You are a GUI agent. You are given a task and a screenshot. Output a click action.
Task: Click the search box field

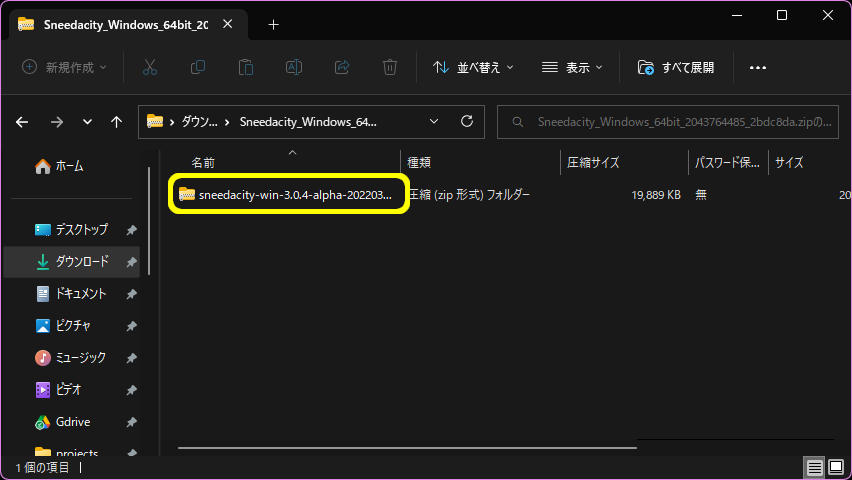click(668, 122)
